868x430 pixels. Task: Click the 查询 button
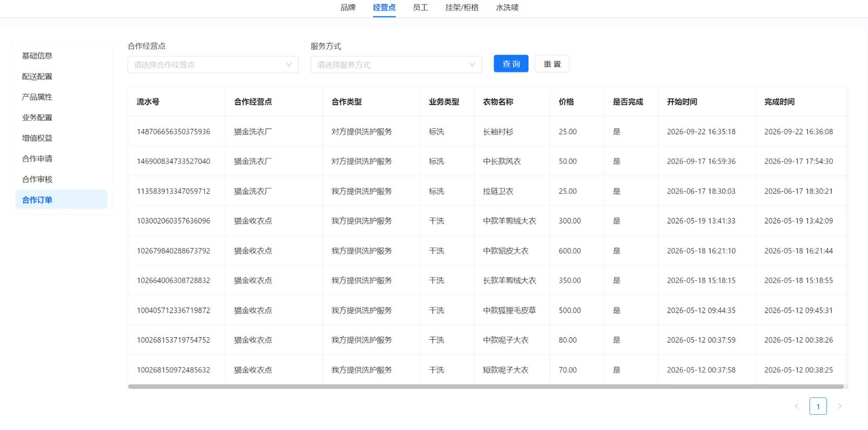(x=511, y=64)
